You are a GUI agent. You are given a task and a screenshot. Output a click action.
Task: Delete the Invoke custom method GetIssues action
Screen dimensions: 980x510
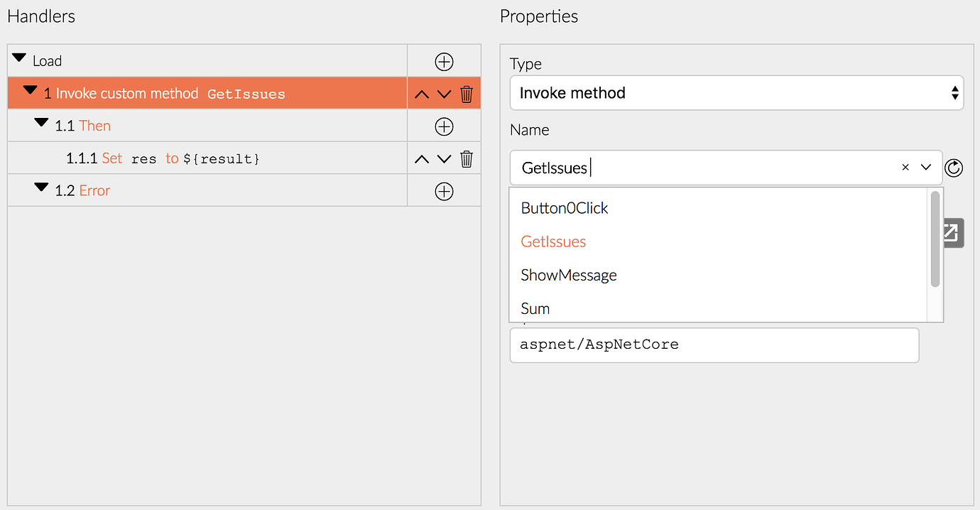[x=466, y=93]
